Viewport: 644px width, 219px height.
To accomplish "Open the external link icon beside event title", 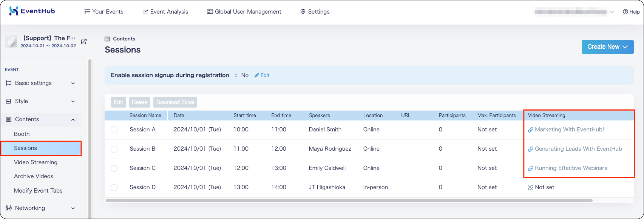I will (84, 42).
